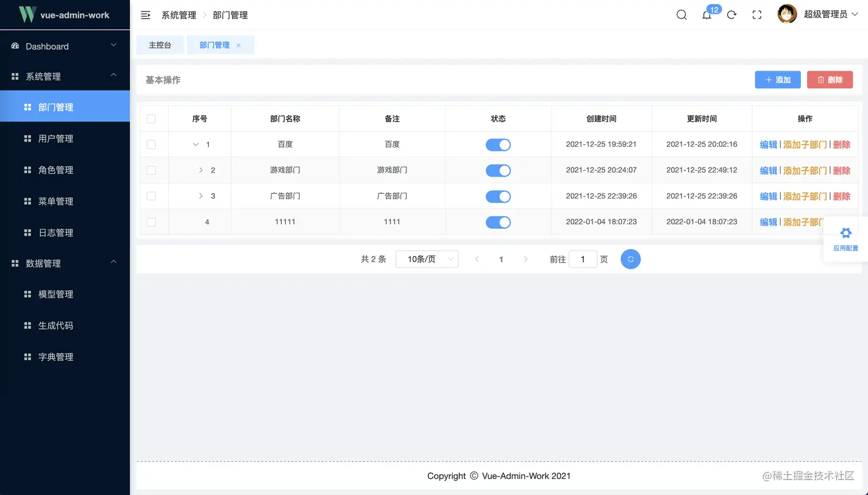Image resolution: width=868 pixels, height=495 pixels.
Task: Open the 应用配置 gear settings panel
Action: click(x=846, y=234)
